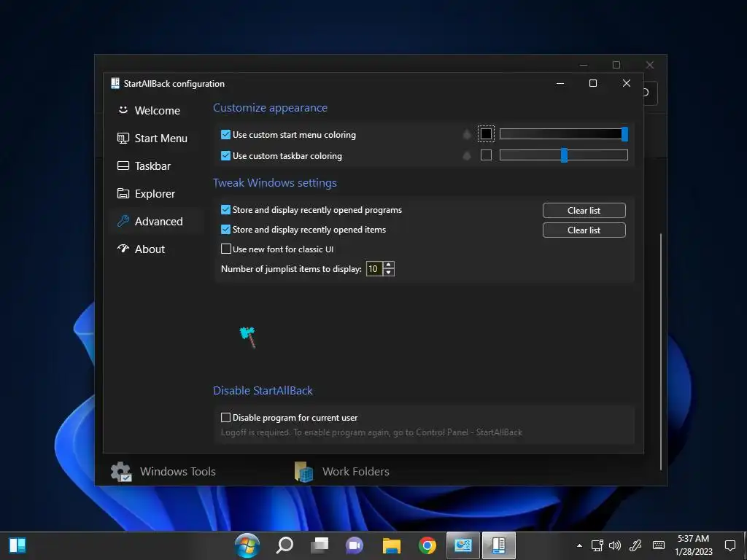Open the network tray icon

pyautogui.click(x=597, y=545)
